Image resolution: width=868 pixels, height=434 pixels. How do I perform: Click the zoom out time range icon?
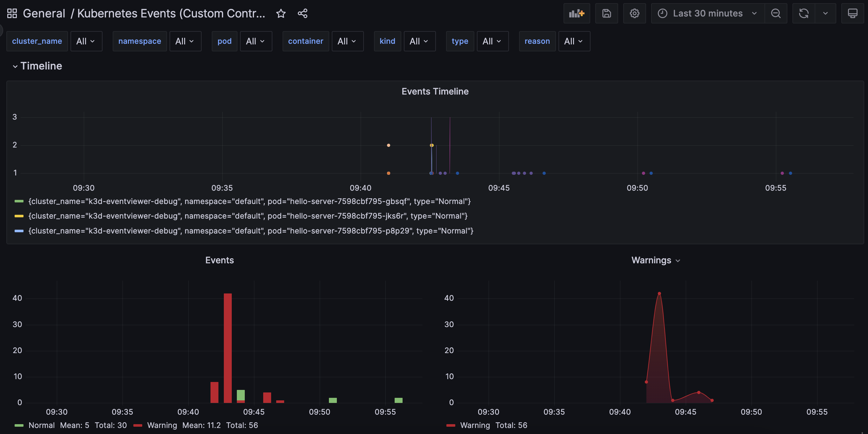[775, 13]
